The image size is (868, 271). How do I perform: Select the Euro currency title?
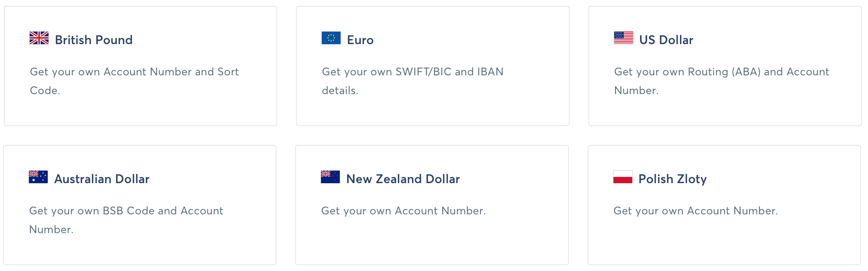360,40
